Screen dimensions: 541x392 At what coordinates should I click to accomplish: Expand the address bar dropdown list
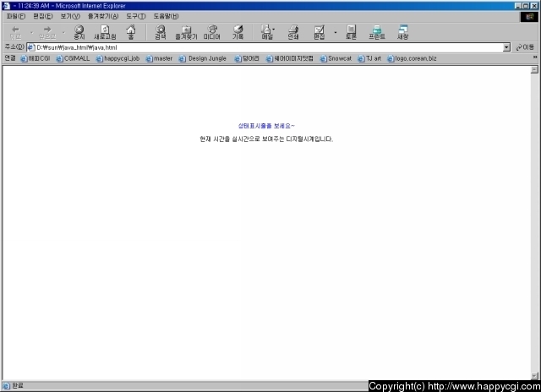click(506, 47)
